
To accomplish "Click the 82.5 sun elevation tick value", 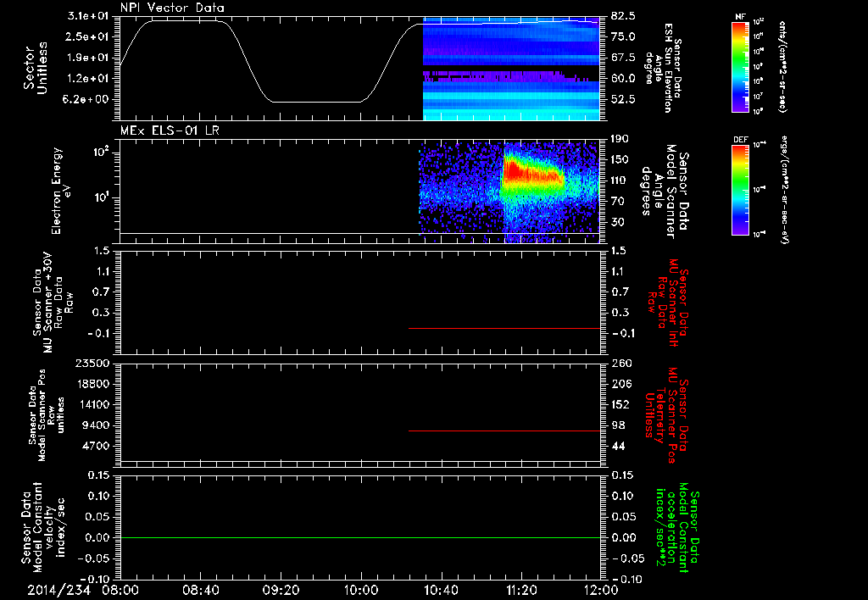I will (623, 16).
